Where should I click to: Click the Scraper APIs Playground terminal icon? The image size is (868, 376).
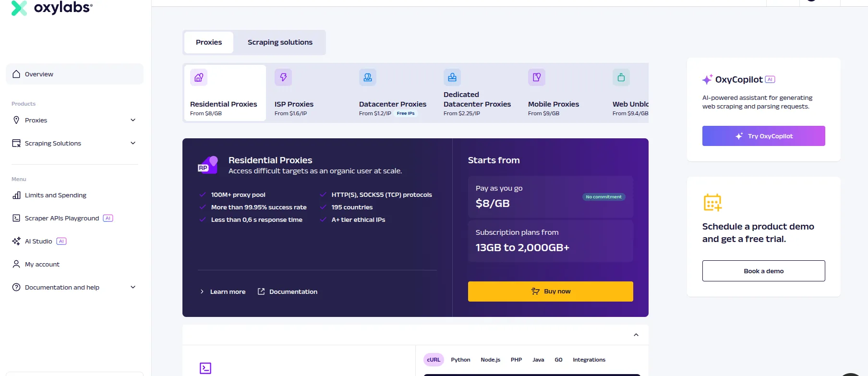[16, 218]
